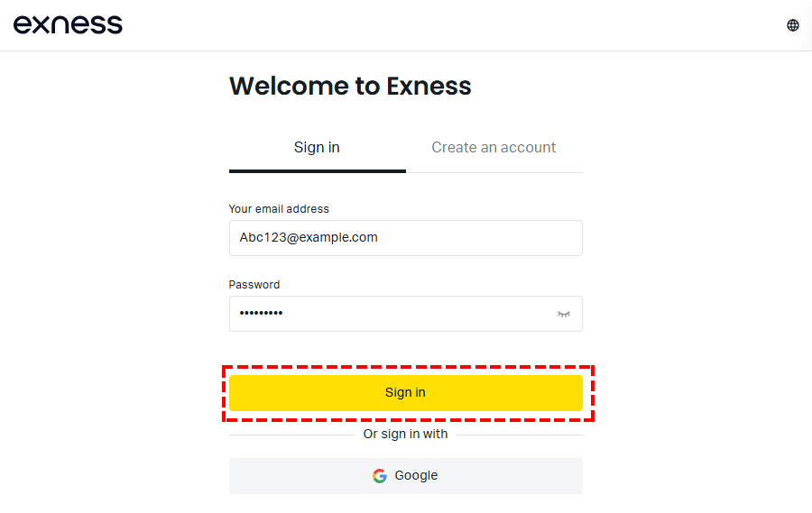Image resolution: width=812 pixels, height=513 pixels.
Task: Click the dark underline below Sign in tab
Action: (317, 170)
